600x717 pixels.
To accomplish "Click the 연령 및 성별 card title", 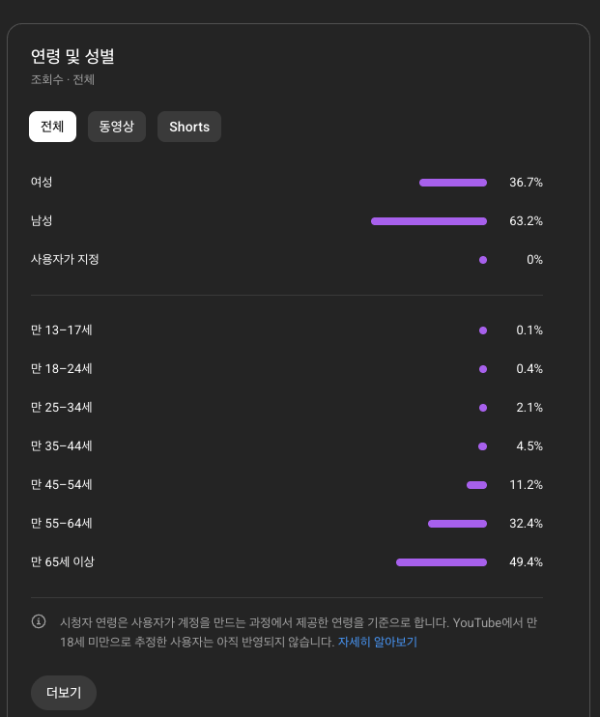I will click(73, 56).
